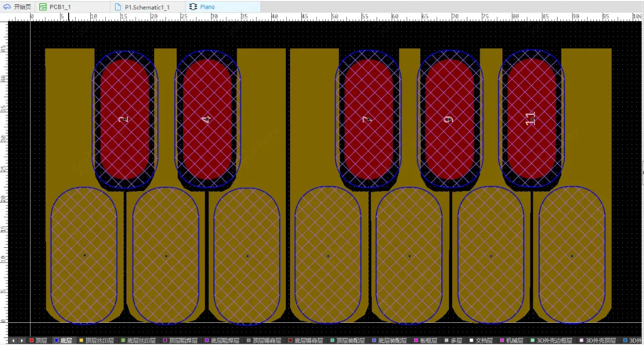The width and height of the screenshot is (644, 345).
Task: Open the P1.Schematic1_1 tab
Action: (147, 7)
